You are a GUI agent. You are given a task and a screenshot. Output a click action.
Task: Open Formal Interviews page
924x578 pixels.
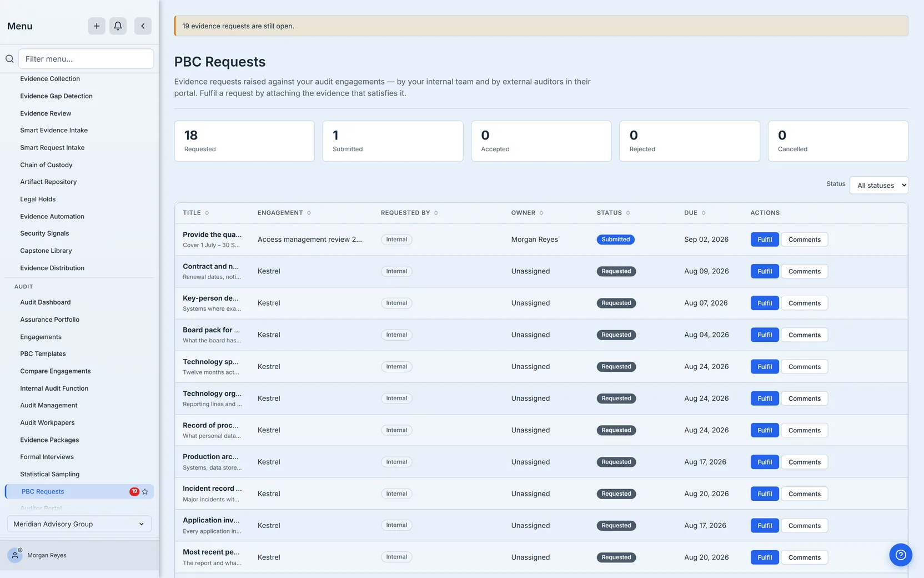[x=47, y=457]
